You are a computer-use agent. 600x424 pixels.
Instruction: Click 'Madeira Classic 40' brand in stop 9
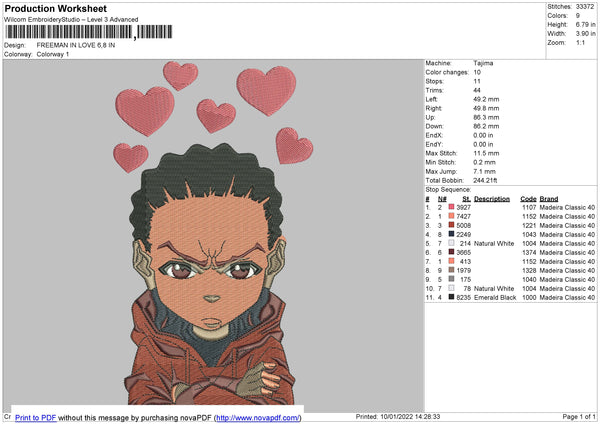567,279
